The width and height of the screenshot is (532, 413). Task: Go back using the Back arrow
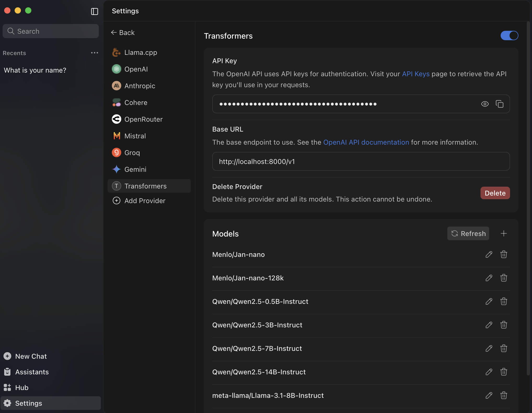click(x=123, y=32)
